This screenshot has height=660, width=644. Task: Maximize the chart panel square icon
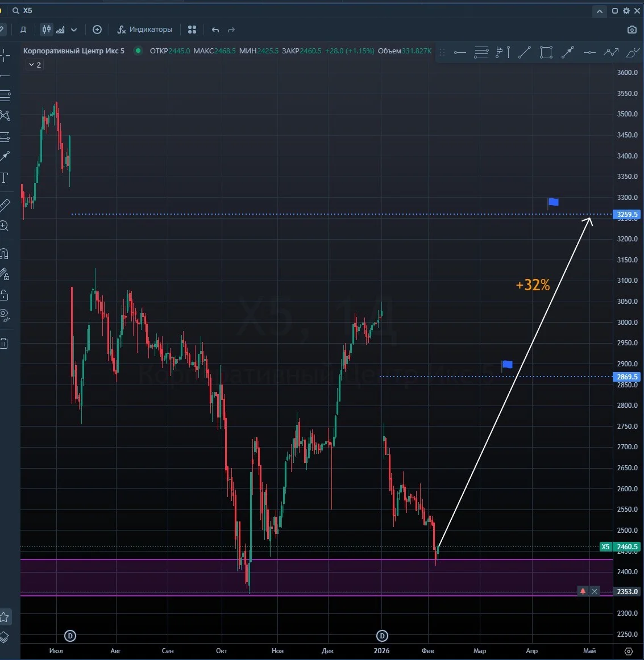coord(615,11)
